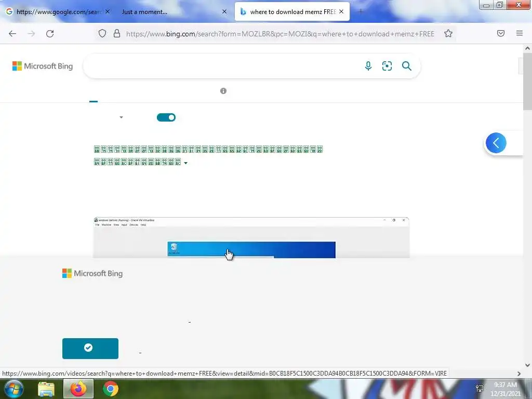Click the scrollbar up arrow
The width and height of the screenshot is (532, 399).
pyautogui.click(x=527, y=48)
